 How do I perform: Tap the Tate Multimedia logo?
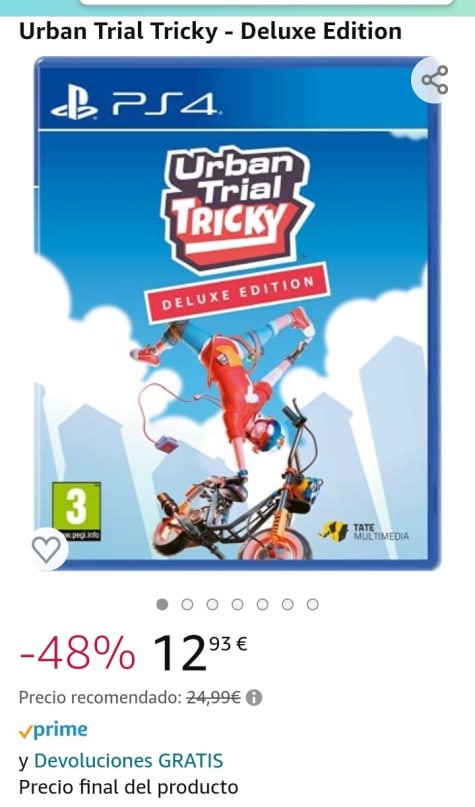click(364, 532)
